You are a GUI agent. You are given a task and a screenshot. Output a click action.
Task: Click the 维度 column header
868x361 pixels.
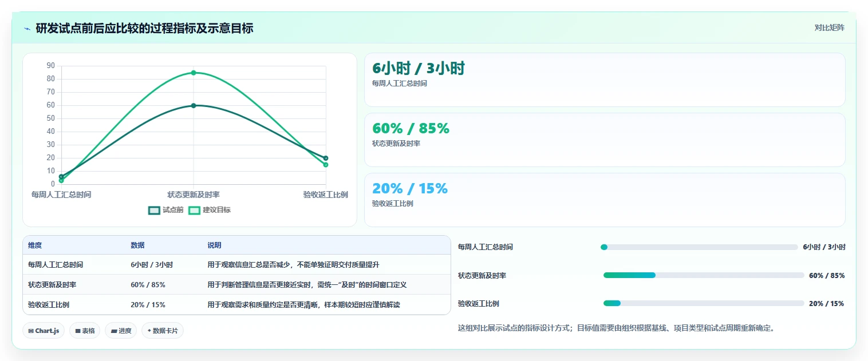(35, 245)
